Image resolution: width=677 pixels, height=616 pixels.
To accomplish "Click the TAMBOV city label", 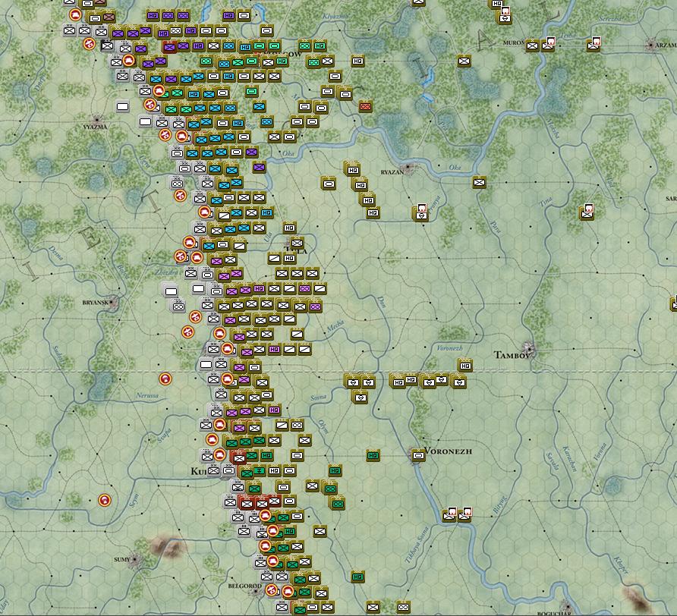I will pos(512,355).
